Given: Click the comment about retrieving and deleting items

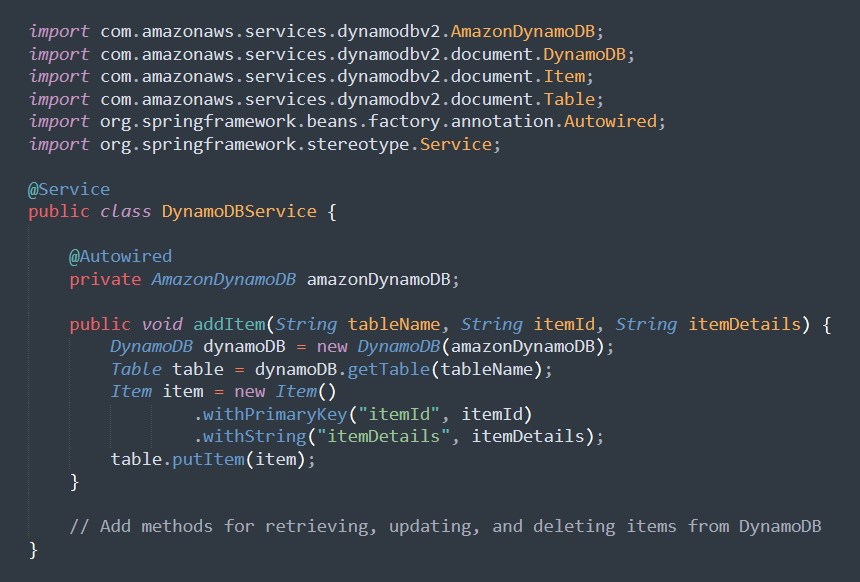Looking at the screenshot, I should [x=450, y=526].
